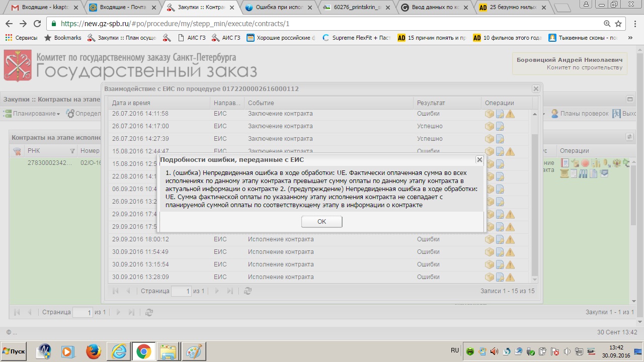This screenshot has height=362, width=644.
Task: Open scroll parchment icon in contract operations
Action: pos(565,173)
